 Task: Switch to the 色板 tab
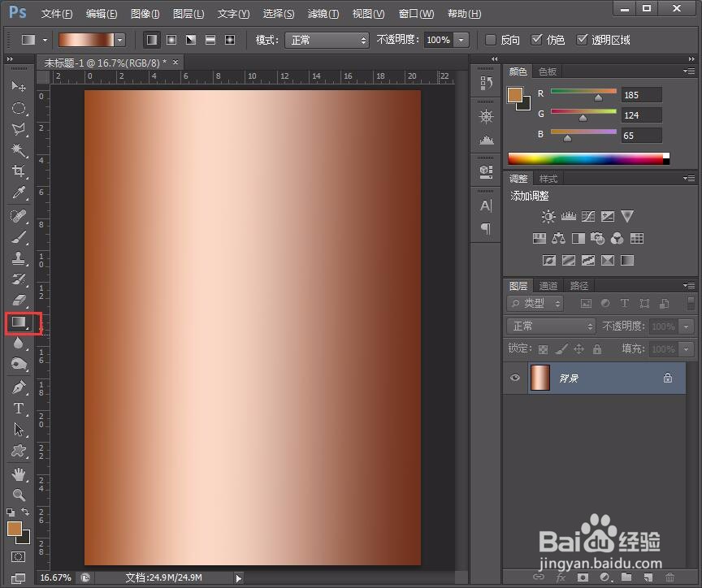548,71
